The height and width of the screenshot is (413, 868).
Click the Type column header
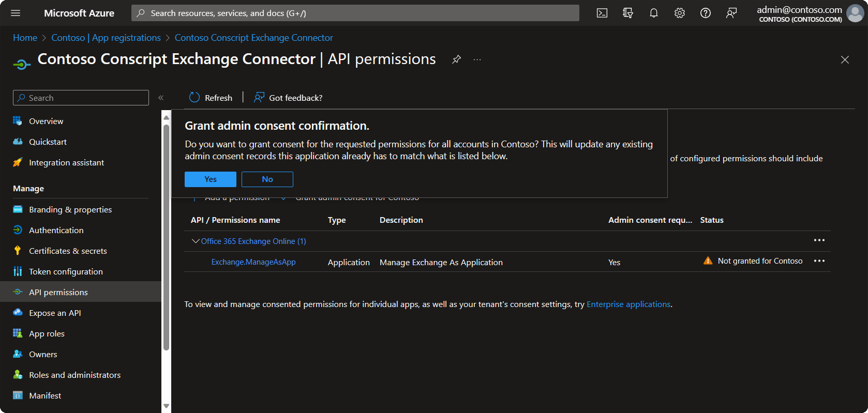pyautogui.click(x=337, y=220)
